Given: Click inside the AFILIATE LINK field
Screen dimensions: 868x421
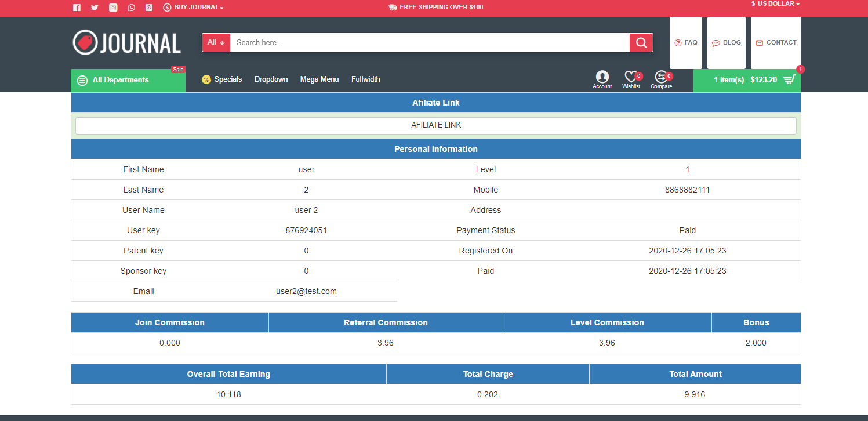Looking at the screenshot, I should click(x=436, y=125).
